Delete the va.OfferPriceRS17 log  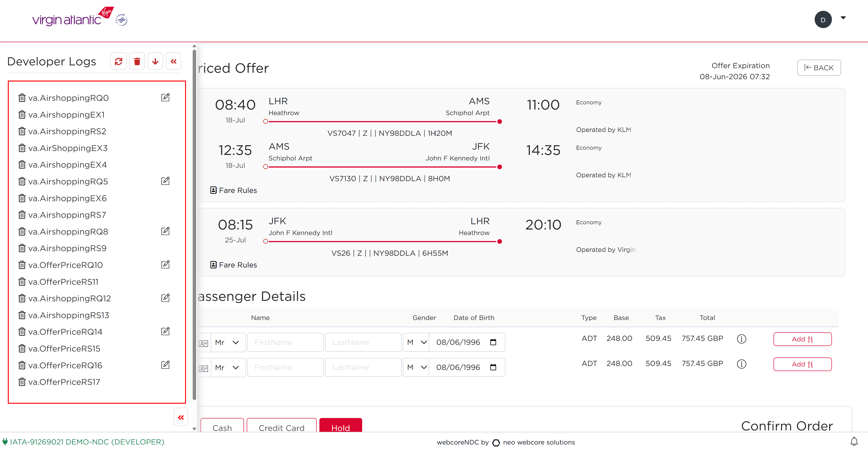22,382
